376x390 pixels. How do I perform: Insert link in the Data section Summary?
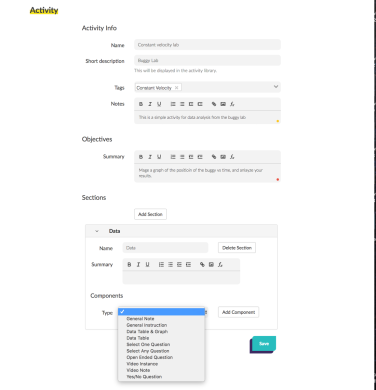[x=202, y=264]
